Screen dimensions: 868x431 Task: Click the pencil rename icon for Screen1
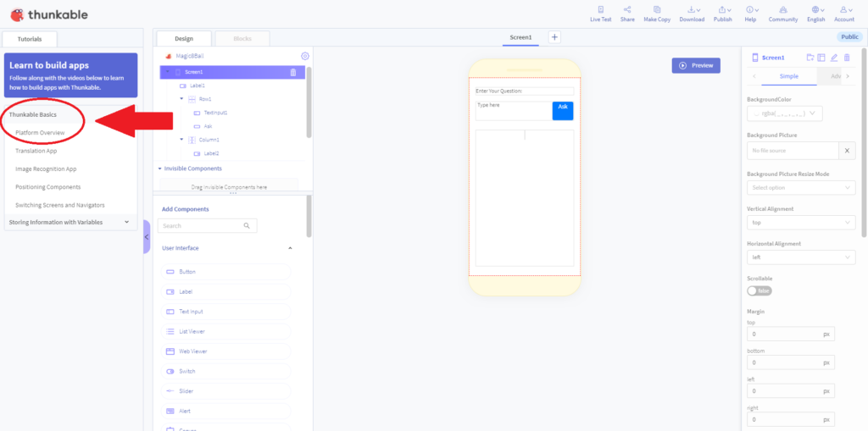pyautogui.click(x=834, y=58)
